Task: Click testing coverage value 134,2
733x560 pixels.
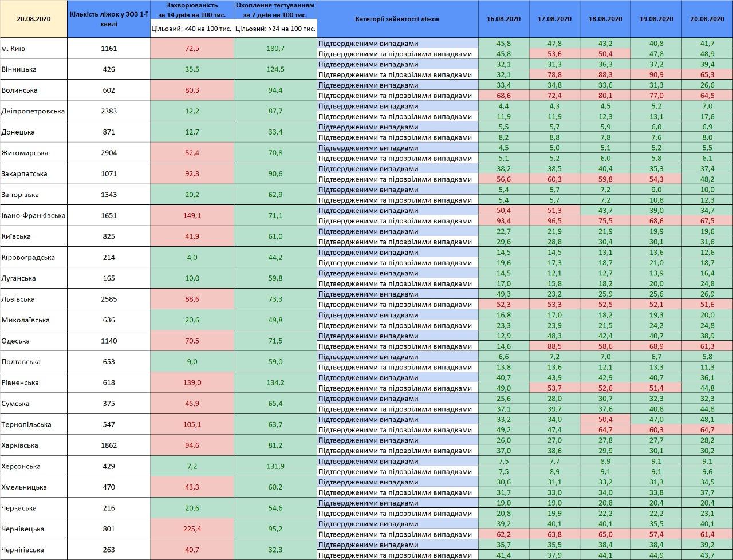Action: click(x=275, y=383)
